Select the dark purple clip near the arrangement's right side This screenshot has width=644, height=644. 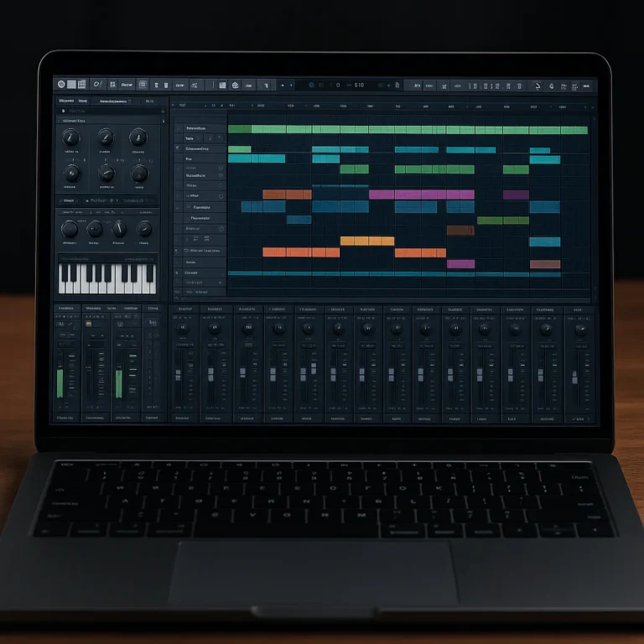click(x=516, y=195)
